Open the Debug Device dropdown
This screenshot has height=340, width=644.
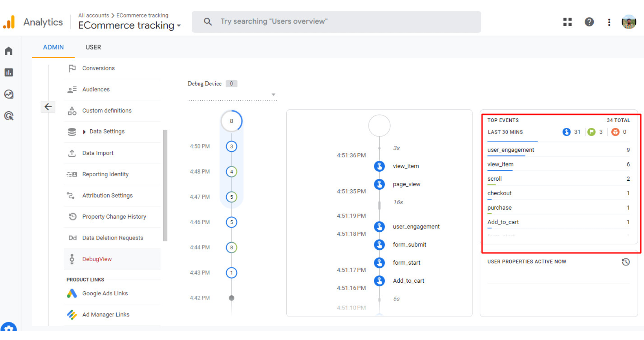pyautogui.click(x=273, y=94)
